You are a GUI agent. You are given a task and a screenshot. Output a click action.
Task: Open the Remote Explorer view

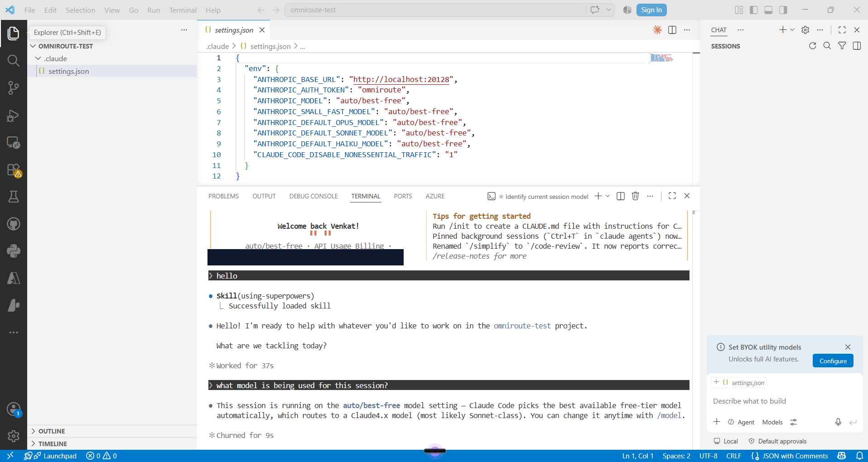pos(13,143)
